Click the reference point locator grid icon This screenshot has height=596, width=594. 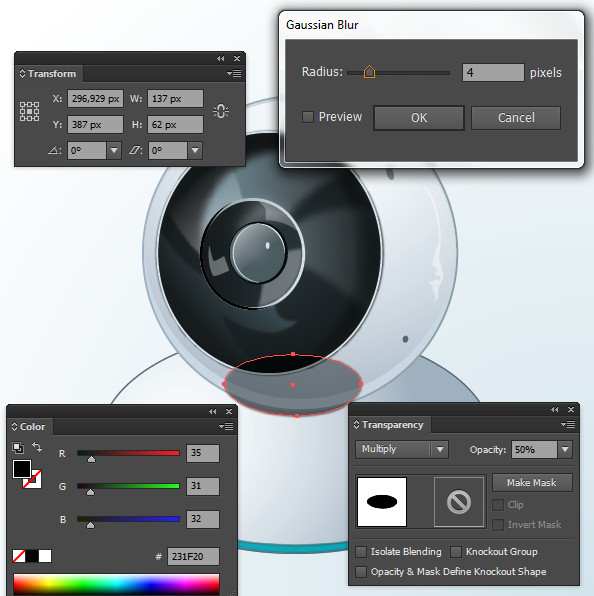(29, 111)
